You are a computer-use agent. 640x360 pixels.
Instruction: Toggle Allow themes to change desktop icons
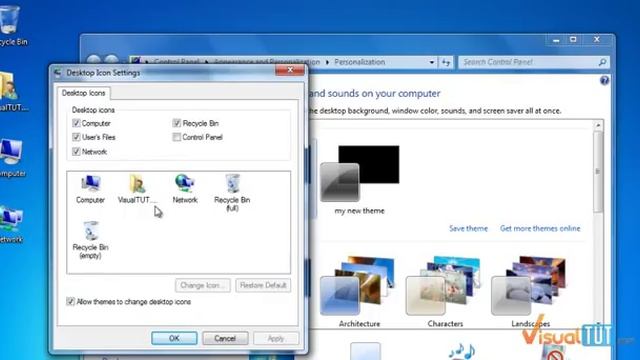70,302
